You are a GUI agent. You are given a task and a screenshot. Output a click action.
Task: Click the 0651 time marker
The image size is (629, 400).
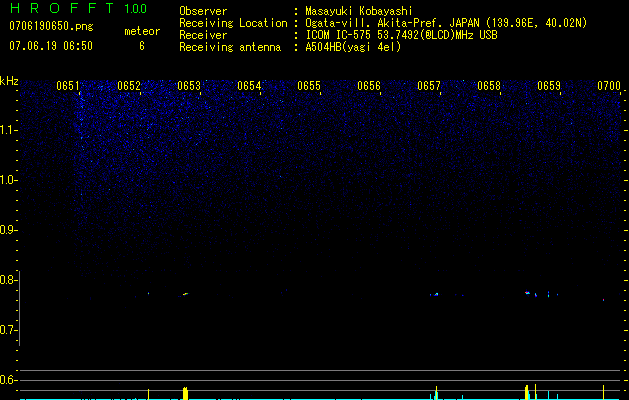[68, 86]
